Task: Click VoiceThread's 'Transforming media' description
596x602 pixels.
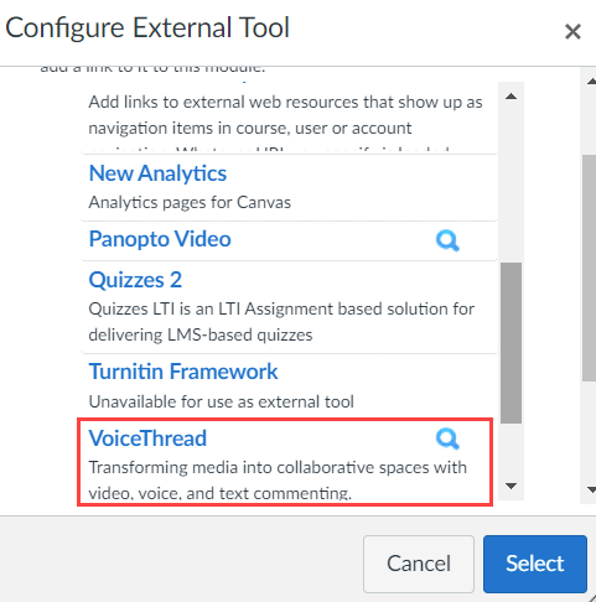Action: click(278, 480)
